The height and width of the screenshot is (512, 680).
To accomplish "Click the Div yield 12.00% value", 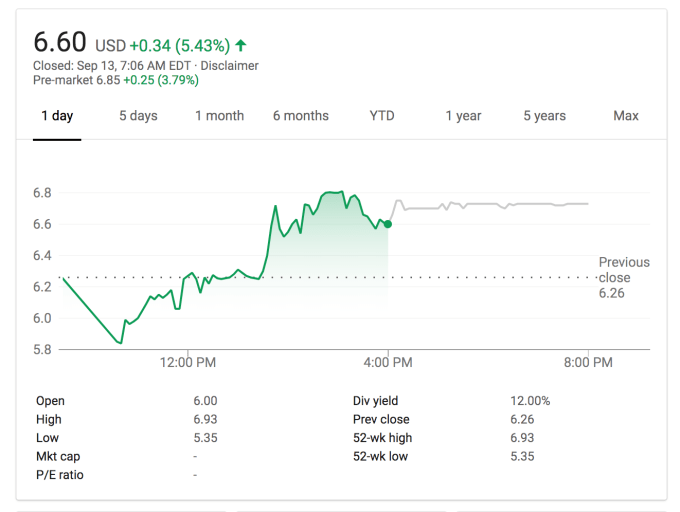I will 530,401.
